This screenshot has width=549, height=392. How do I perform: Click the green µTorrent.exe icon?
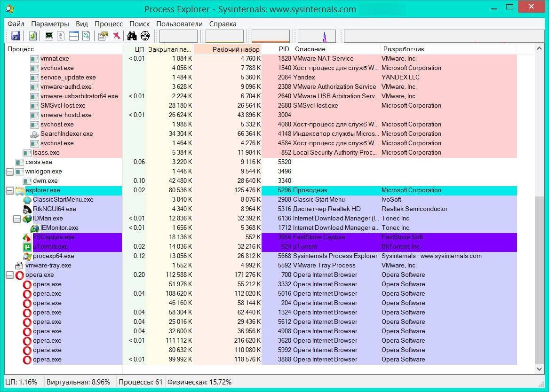pyautogui.click(x=27, y=247)
